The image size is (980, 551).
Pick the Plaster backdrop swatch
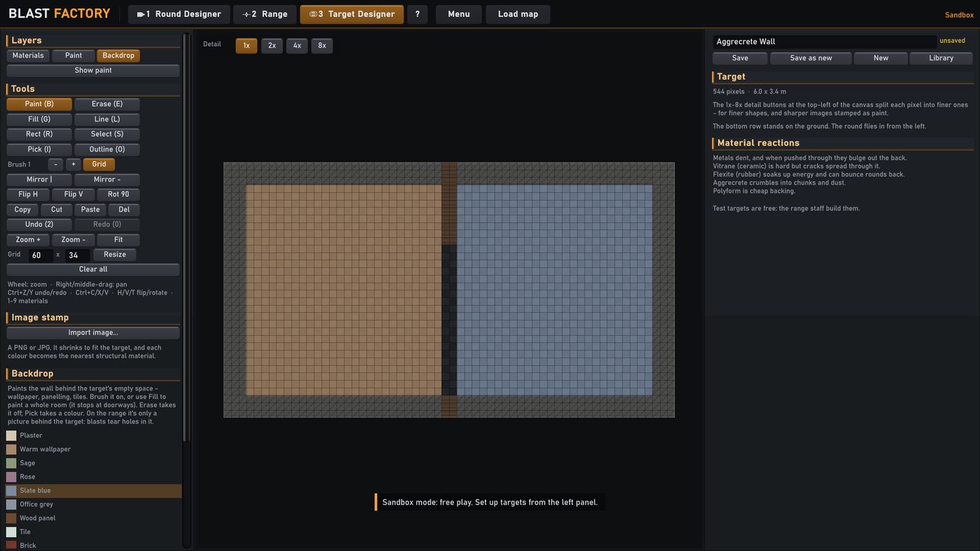coord(11,435)
